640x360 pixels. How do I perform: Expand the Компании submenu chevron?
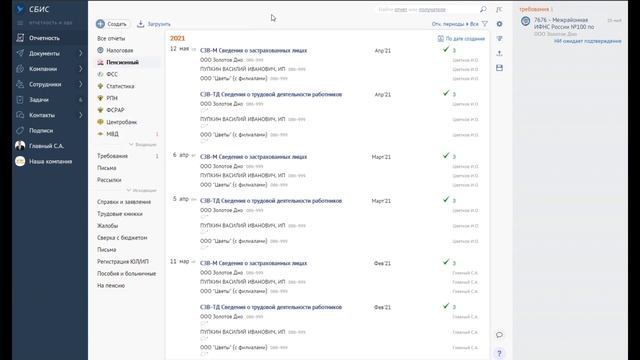80,69
